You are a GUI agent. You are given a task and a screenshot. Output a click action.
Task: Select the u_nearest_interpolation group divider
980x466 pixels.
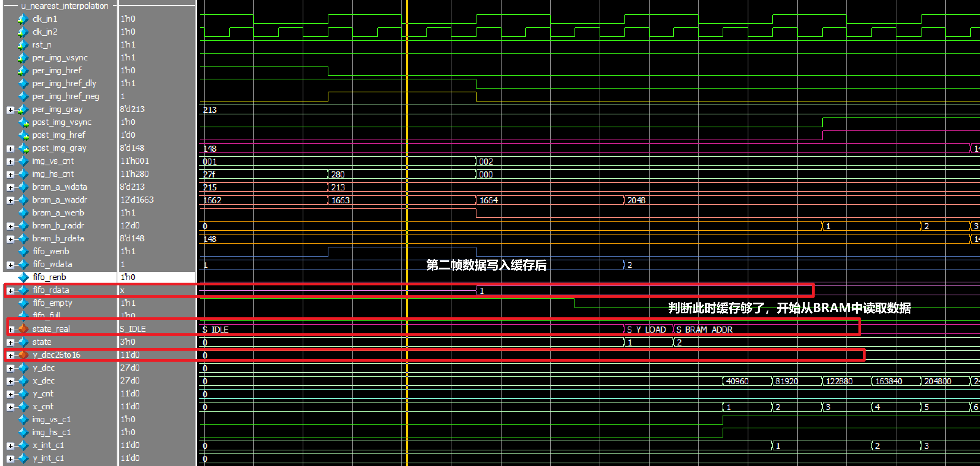pos(65,6)
